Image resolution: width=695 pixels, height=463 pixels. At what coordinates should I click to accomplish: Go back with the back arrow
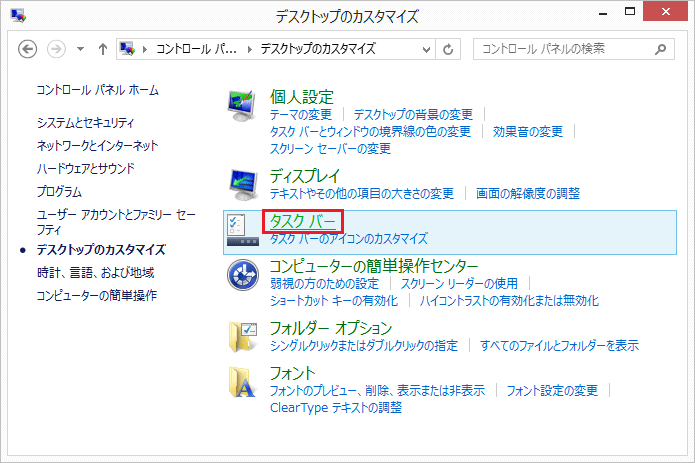point(27,49)
